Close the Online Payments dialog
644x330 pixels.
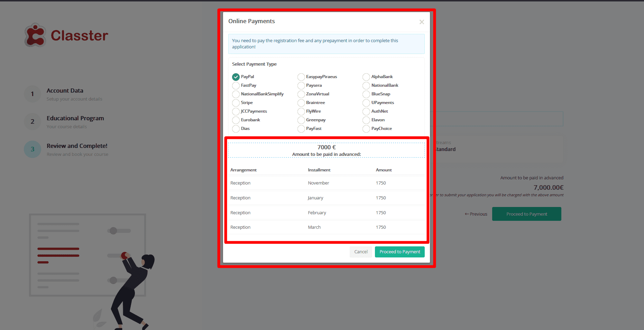(422, 22)
